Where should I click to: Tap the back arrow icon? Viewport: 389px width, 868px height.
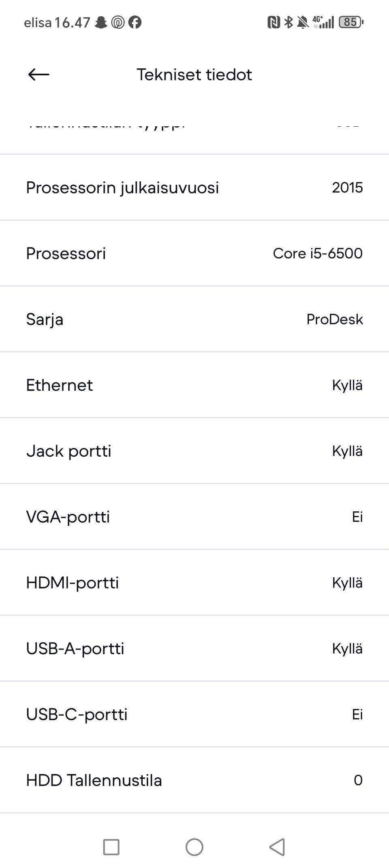39,74
